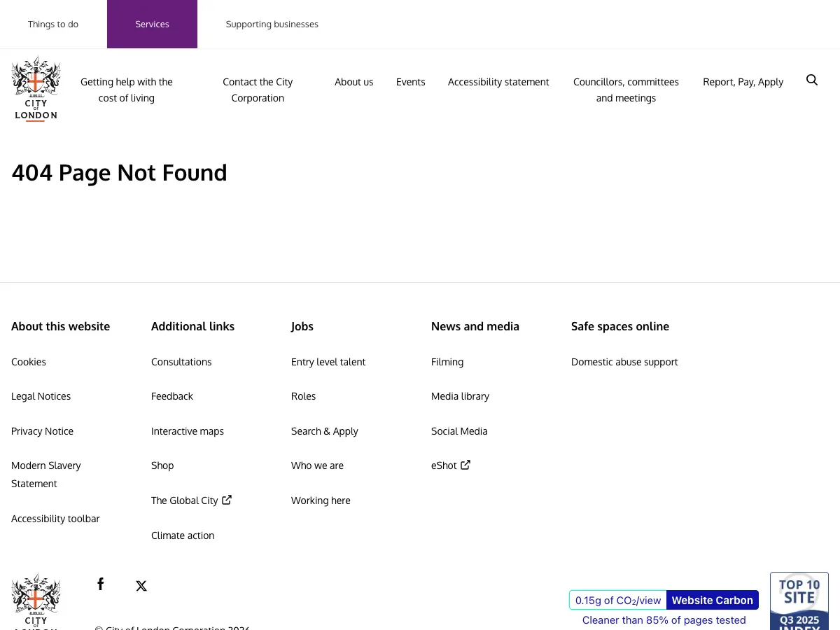Screen dimensions: 840x630
Task: Open the Accessibility statement page
Action: (x=498, y=82)
